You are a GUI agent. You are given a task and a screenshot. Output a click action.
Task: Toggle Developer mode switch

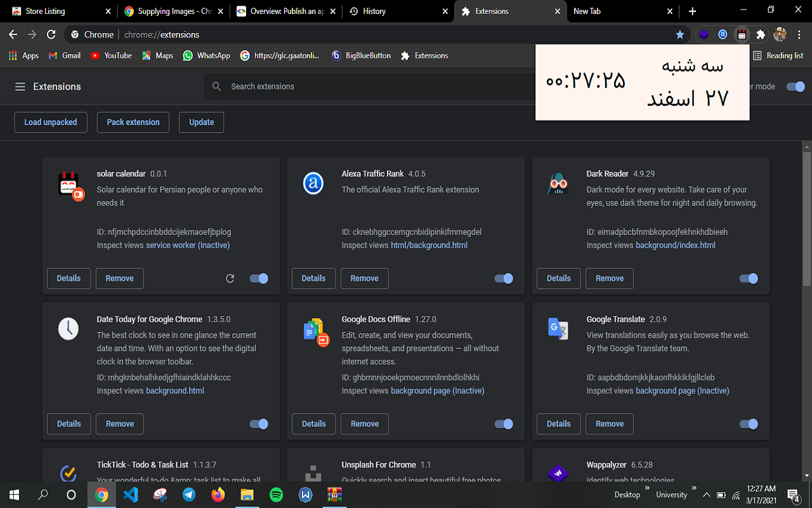[x=795, y=86]
